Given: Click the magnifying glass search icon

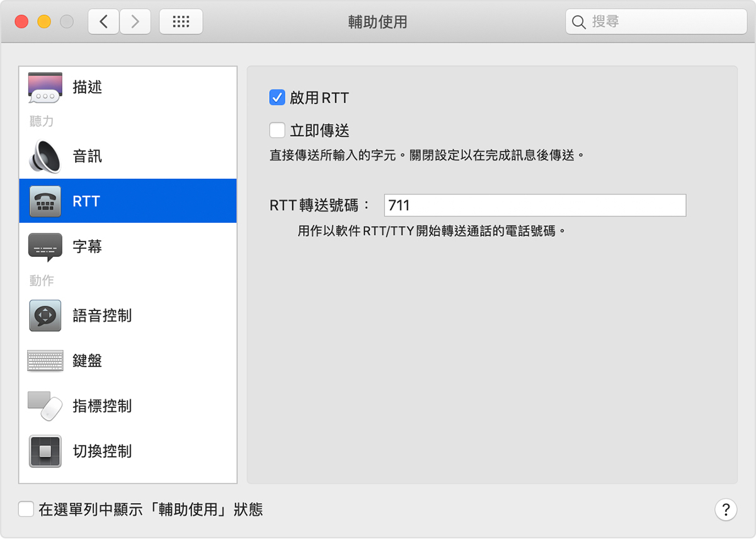Looking at the screenshot, I should click(x=578, y=22).
